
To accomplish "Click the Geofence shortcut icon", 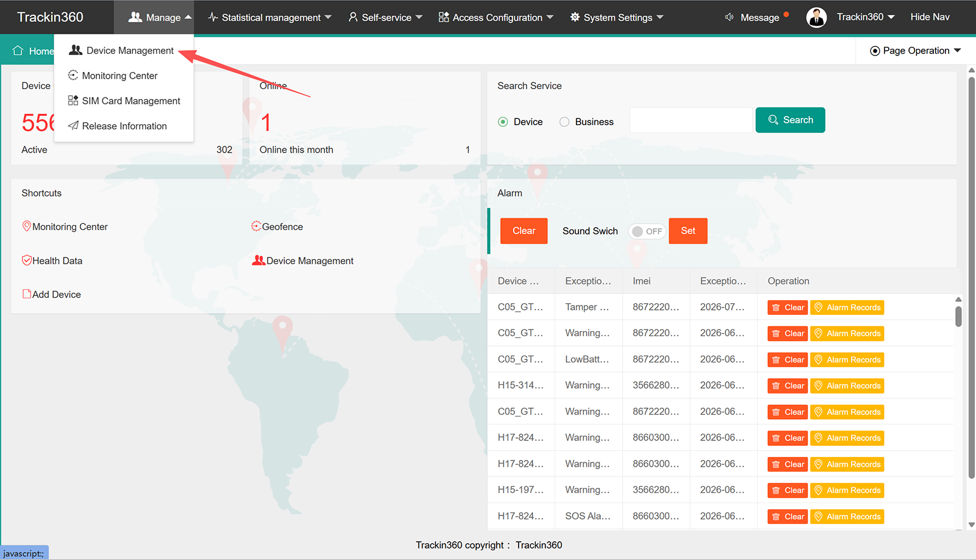I will [256, 226].
